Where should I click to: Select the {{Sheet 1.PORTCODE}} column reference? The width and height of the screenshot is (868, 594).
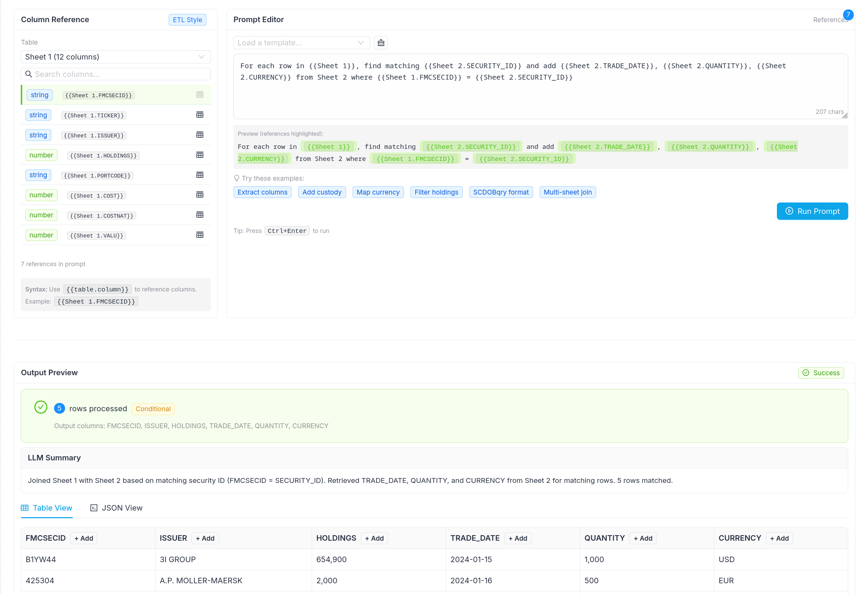tap(97, 175)
